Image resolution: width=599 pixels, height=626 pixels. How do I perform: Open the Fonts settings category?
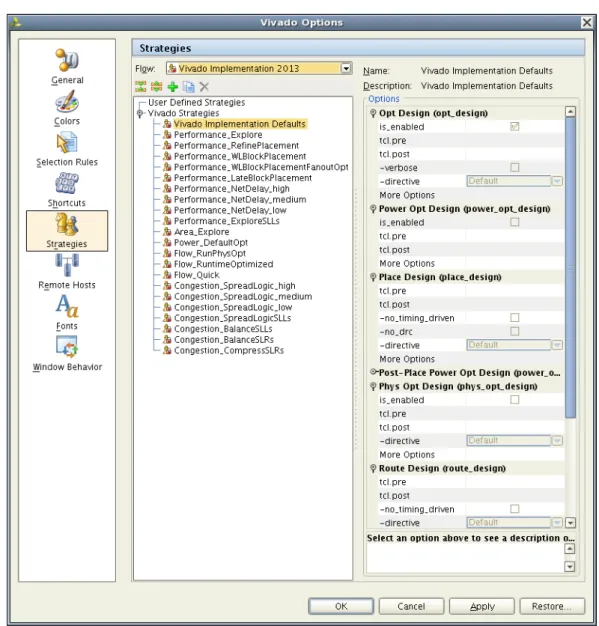[67, 313]
